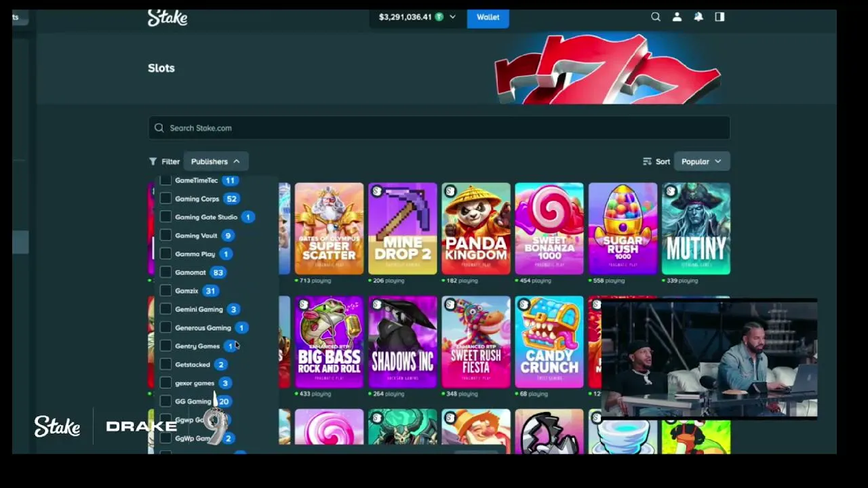This screenshot has height=488, width=868.
Task: Click the Tether currency icon beside the balance
Action: (x=439, y=17)
